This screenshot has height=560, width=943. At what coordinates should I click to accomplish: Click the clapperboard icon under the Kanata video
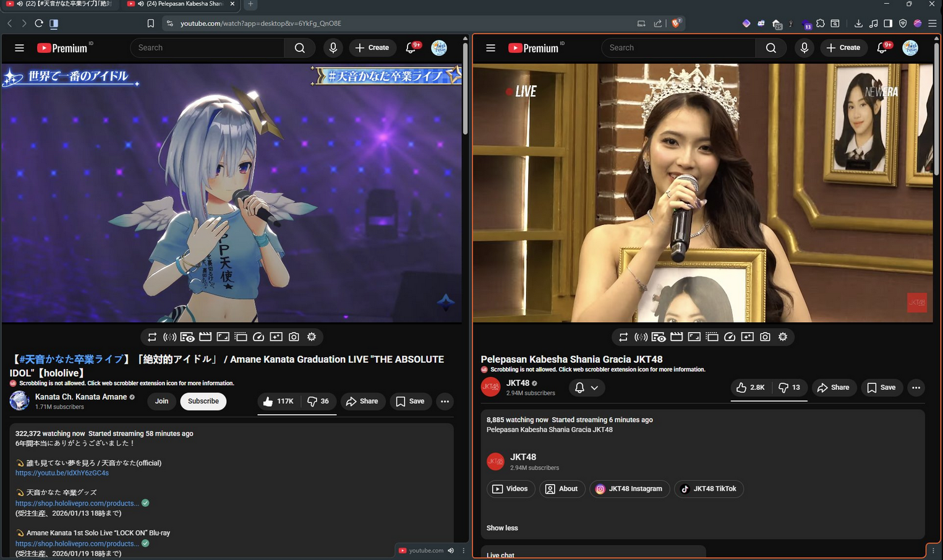click(205, 337)
